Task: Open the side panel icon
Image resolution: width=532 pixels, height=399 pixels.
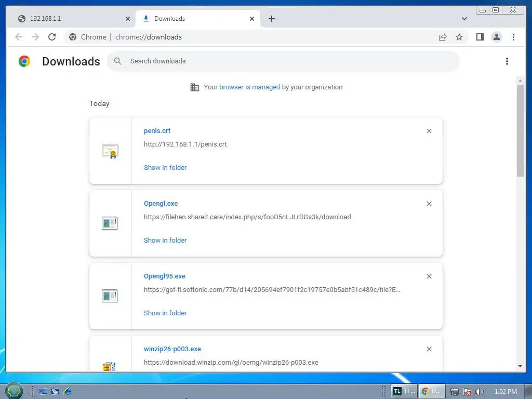Action: 480,37
